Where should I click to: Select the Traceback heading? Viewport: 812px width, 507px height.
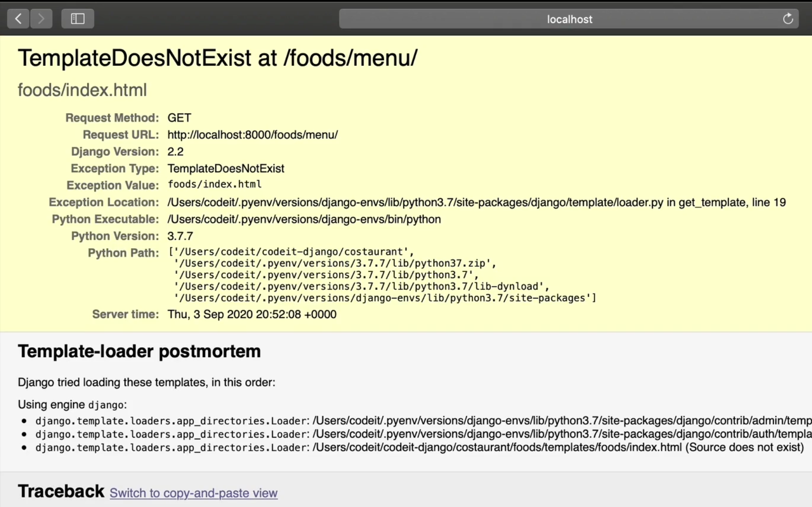click(x=61, y=492)
